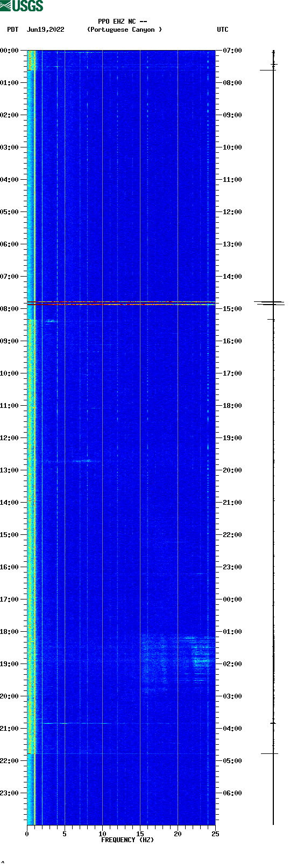The height and width of the screenshot is (868, 297).
Task: Click the Portuguese Canyon label
Action: [x=124, y=30]
